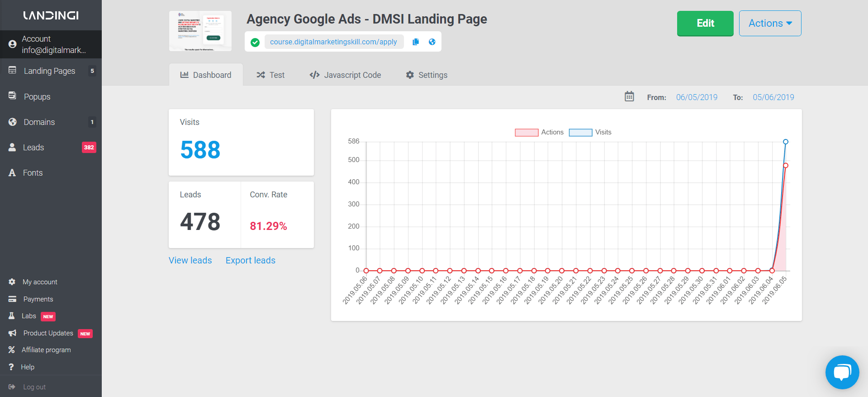Toggle the Visits series in chart legend

pos(590,132)
